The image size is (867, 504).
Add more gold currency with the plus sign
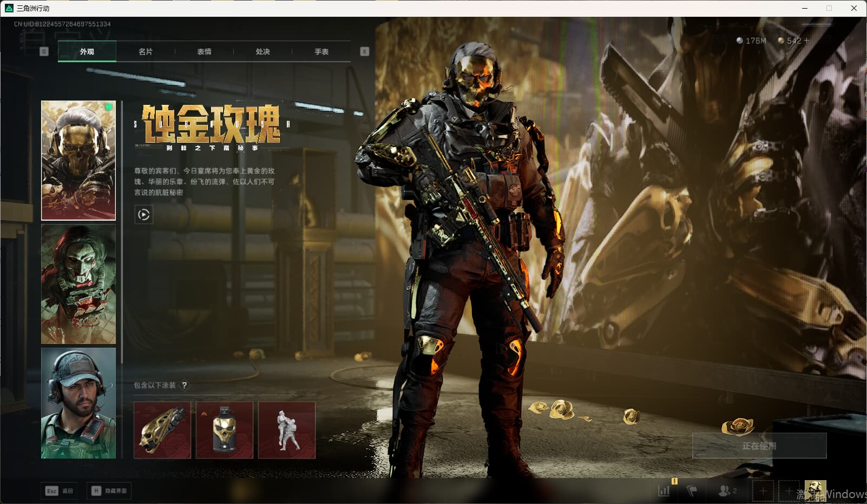(x=806, y=41)
